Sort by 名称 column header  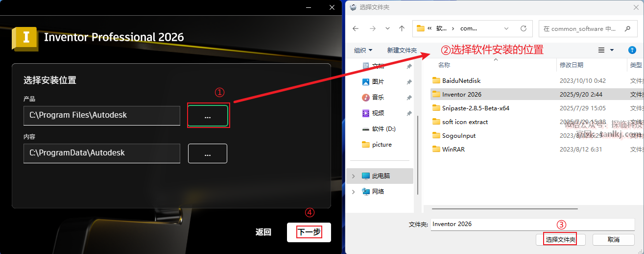444,65
